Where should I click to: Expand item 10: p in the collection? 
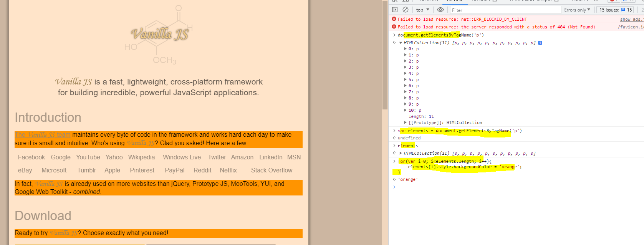point(405,110)
